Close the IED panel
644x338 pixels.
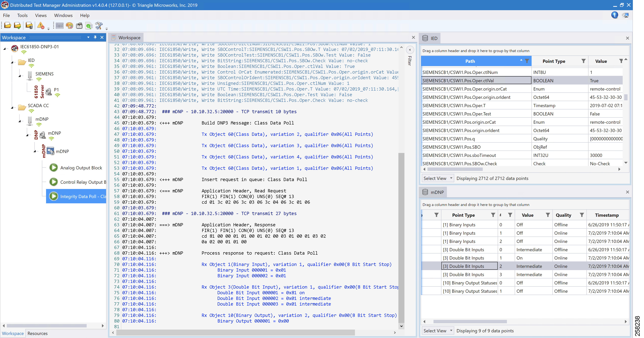(x=628, y=38)
